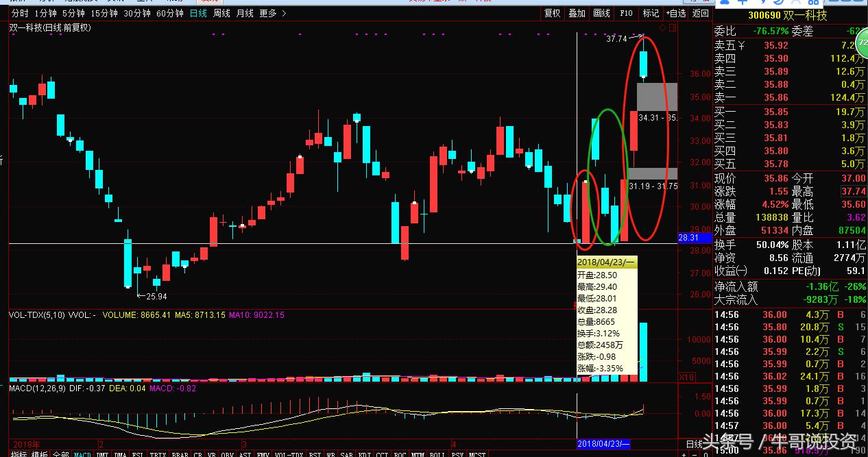This screenshot has height=457, width=868.
Task: Click the small diamond icon at chart corner
Action: (x=663, y=27)
